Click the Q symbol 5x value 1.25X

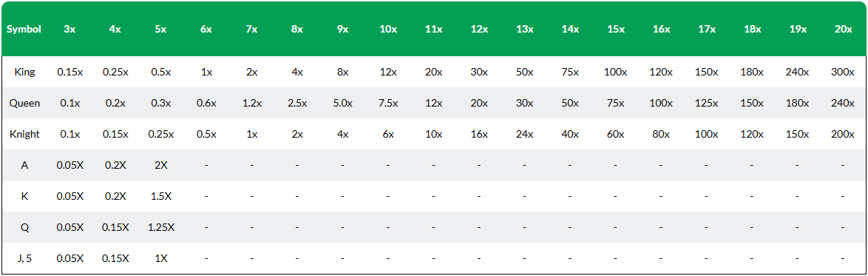160,227
